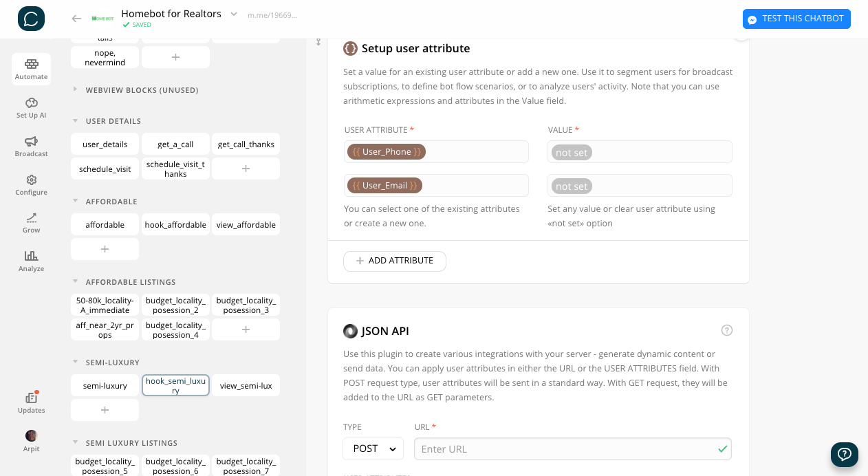
Task: Open the Broadcast panel
Action: click(x=31, y=147)
